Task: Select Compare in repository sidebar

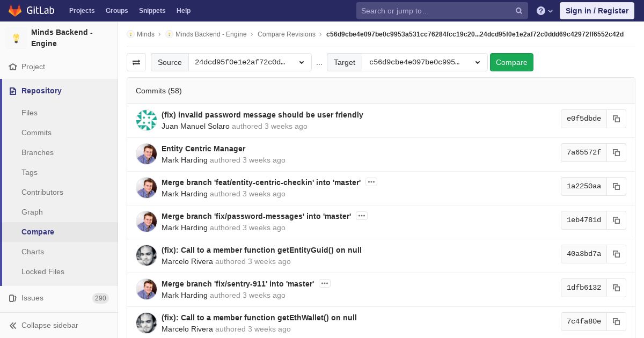Action: click(x=38, y=232)
